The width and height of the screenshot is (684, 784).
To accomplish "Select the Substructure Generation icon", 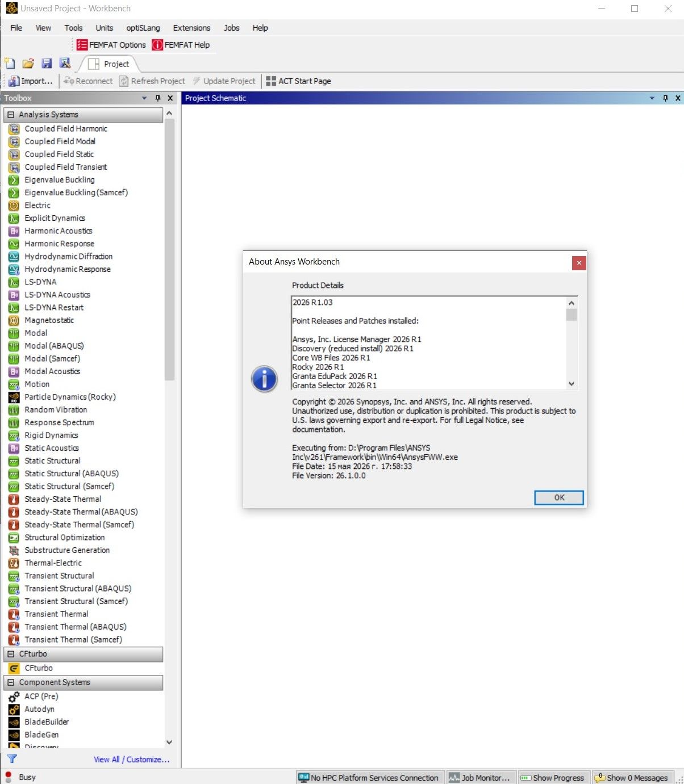I will point(14,550).
